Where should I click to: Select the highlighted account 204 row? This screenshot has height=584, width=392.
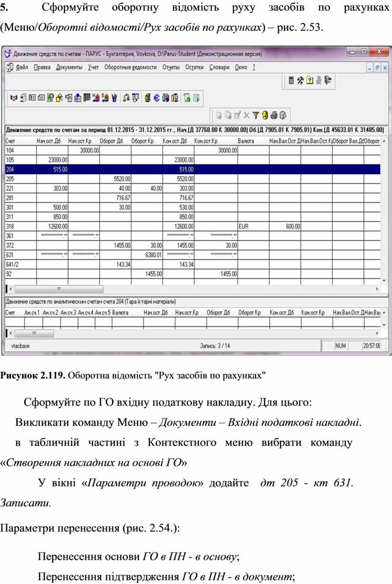pos(192,169)
